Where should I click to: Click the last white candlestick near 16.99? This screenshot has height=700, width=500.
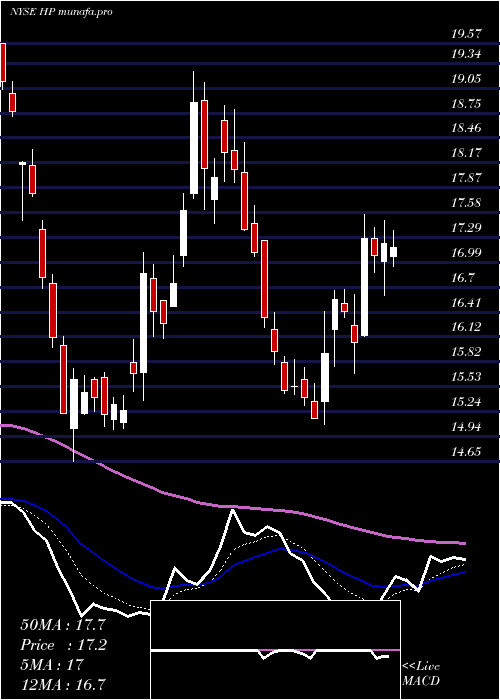(x=393, y=252)
